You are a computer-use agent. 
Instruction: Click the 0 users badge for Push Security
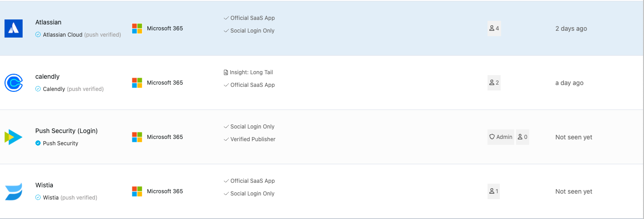(522, 137)
